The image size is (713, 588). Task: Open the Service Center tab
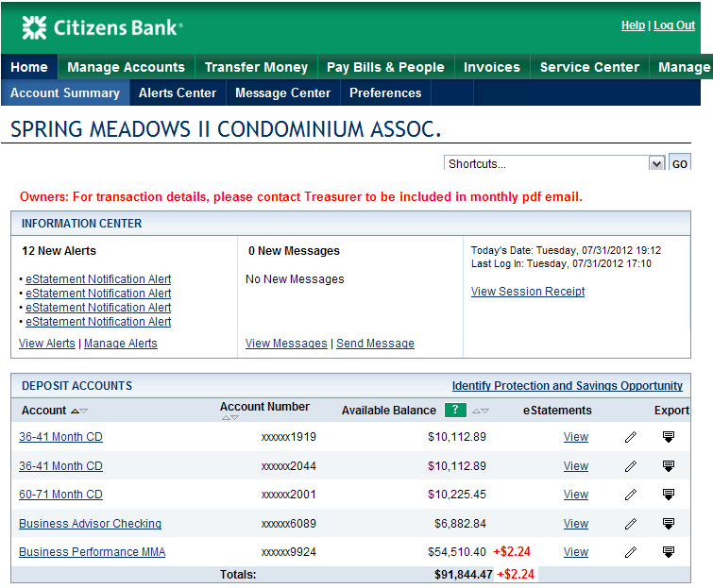tap(589, 67)
